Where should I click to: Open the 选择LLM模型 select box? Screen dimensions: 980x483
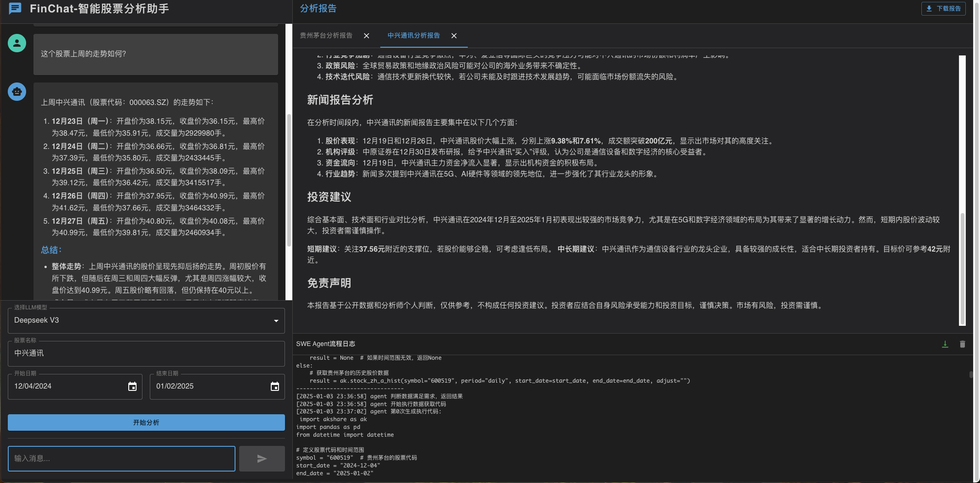tap(146, 320)
